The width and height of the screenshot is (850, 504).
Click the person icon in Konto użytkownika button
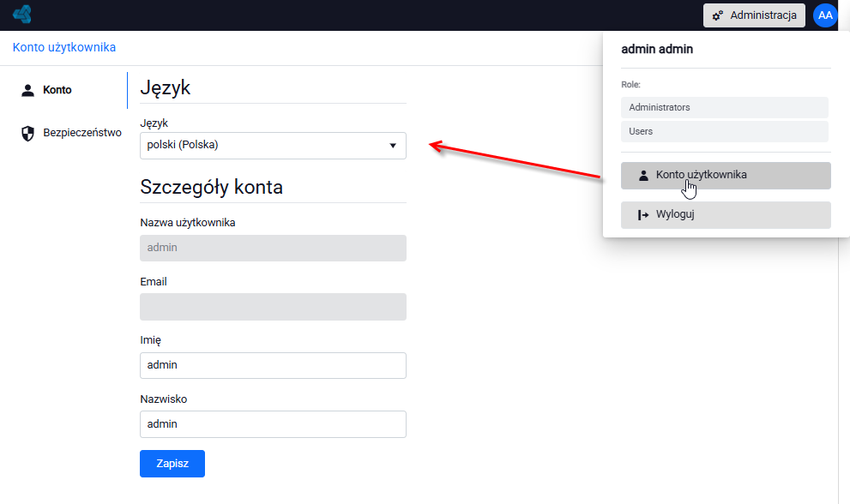pyautogui.click(x=643, y=176)
